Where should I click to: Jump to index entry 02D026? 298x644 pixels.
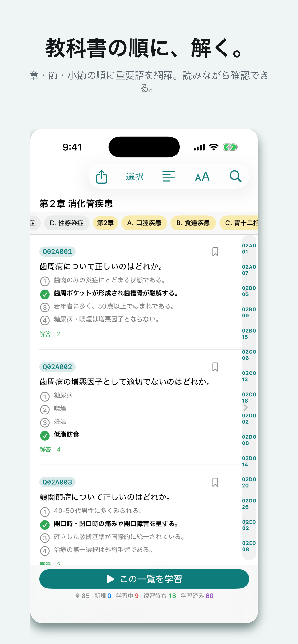click(249, 504)
